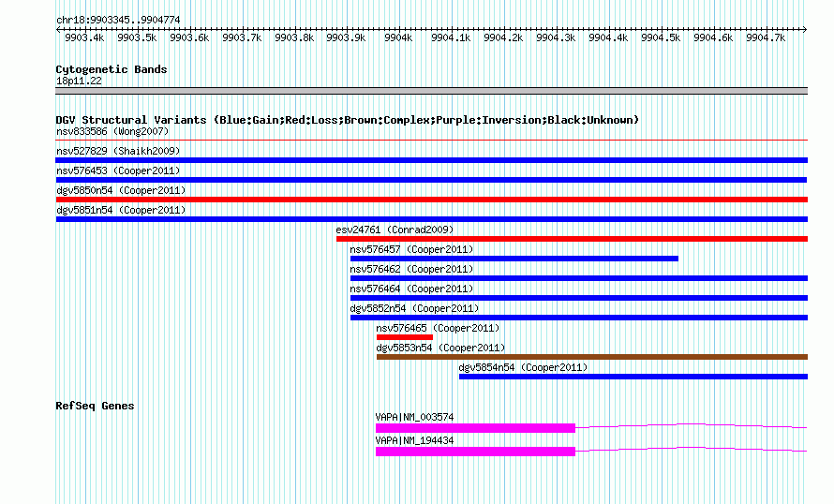Image resolution: width=834 pixels, height=504 pixels.
Task: Open the nsv576464 (Cooper2011) label
Action: (411, 289)
